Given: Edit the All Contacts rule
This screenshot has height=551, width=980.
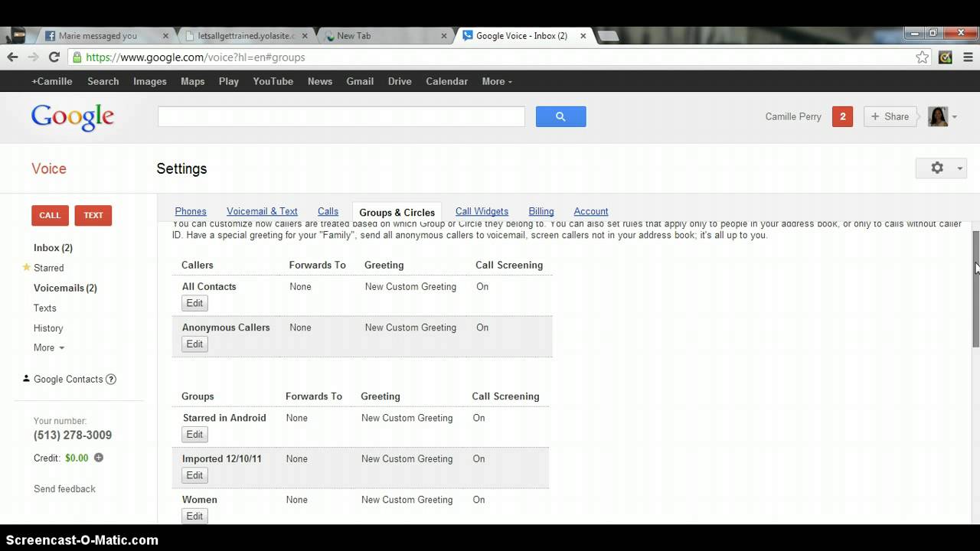Looking at the screenshot, I should click(x=194, y=303).
